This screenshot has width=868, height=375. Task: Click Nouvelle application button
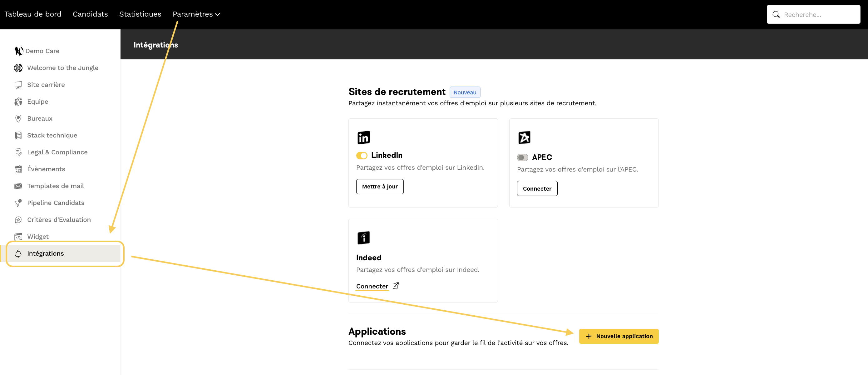coord(619,336)
